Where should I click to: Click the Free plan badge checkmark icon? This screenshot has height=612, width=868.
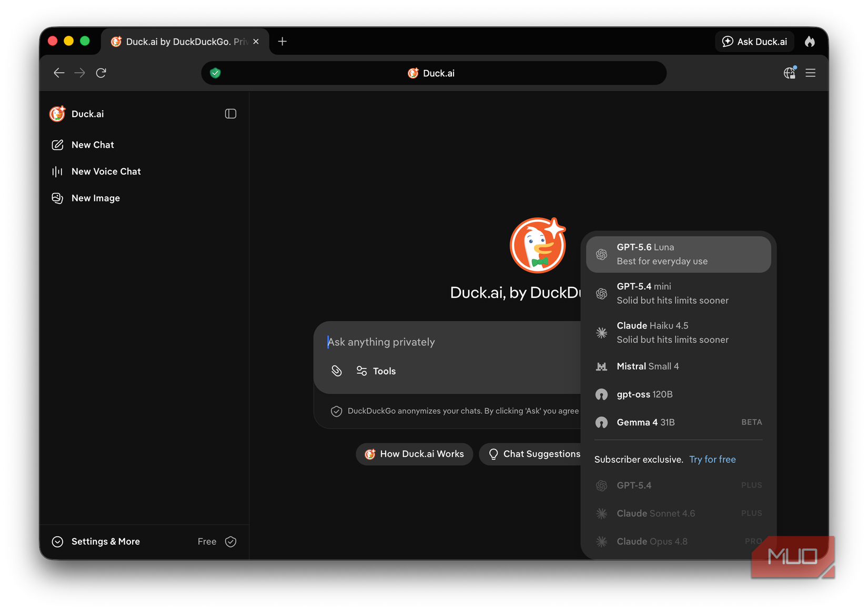tap(230, 542)
